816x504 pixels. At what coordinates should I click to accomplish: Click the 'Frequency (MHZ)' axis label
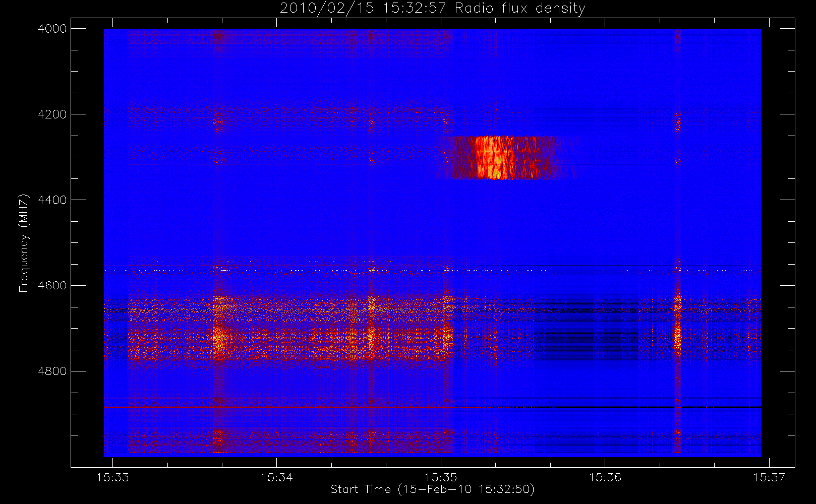pyautogui.click(x=23, y=243)
